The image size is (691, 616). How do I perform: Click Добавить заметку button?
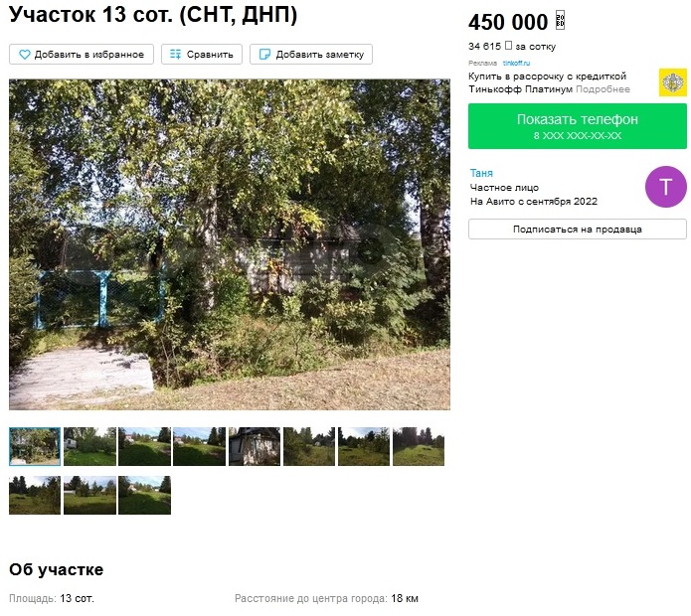311,55
